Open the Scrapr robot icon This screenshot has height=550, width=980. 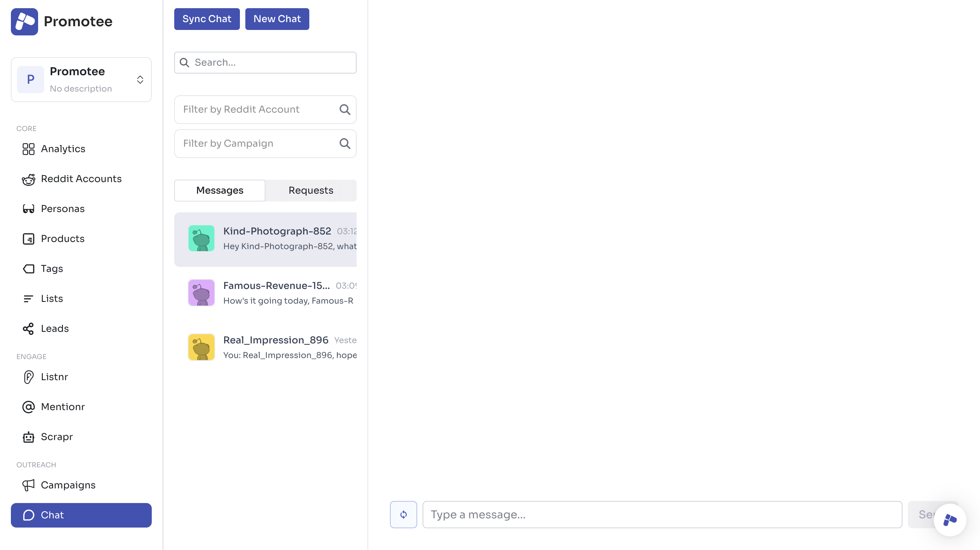(x=29, y=437)
